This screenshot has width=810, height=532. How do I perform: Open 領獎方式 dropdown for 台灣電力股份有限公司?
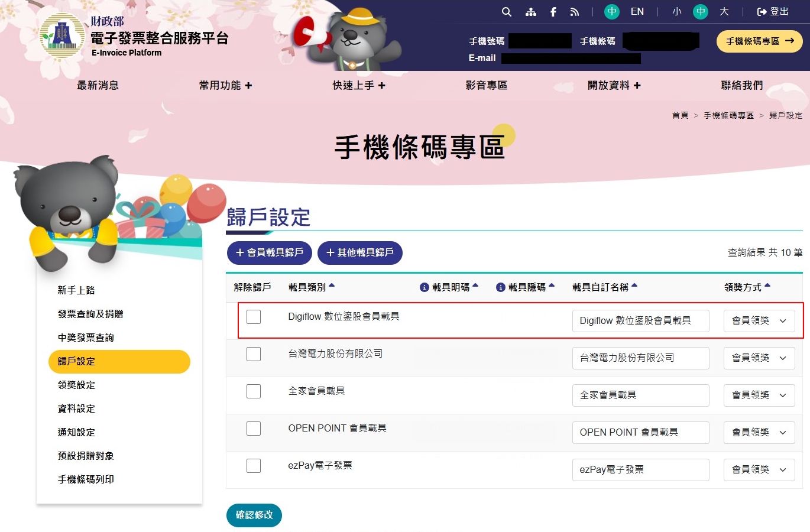[759, 358]
